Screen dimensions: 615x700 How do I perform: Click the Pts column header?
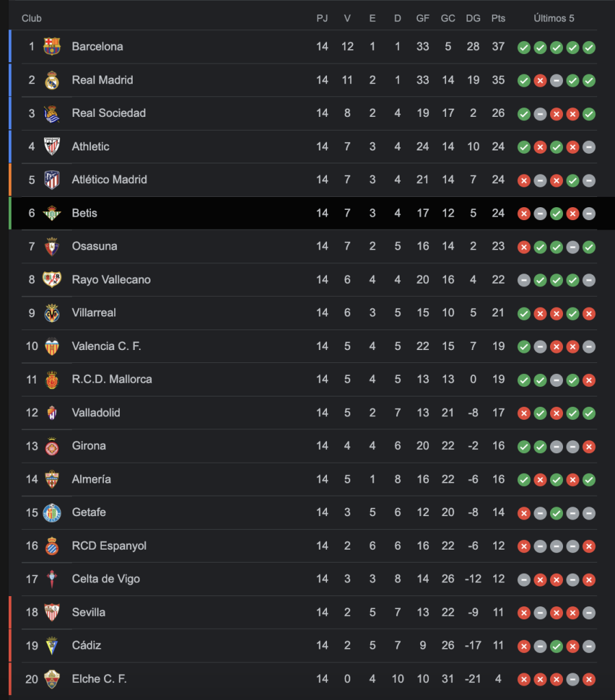[498, 18]
